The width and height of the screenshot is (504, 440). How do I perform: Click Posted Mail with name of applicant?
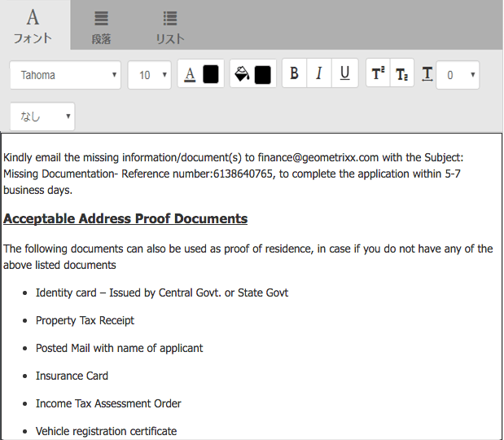119,349
